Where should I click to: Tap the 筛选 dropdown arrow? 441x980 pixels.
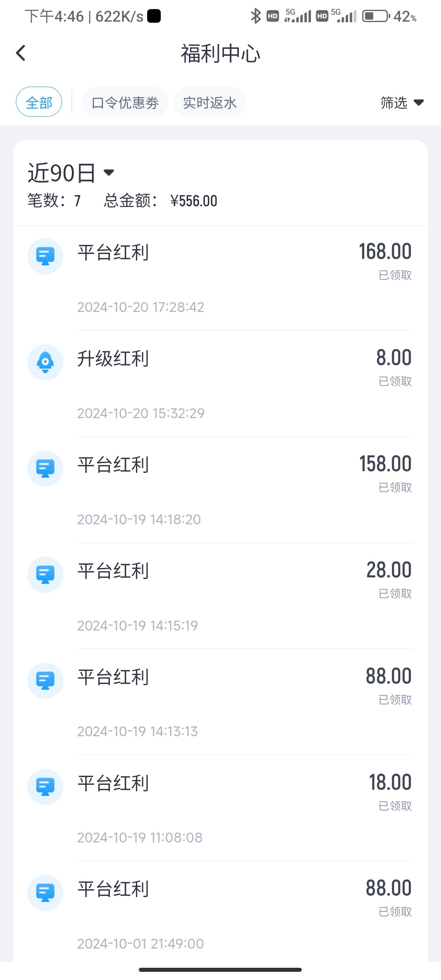click(x=419, y=102)
